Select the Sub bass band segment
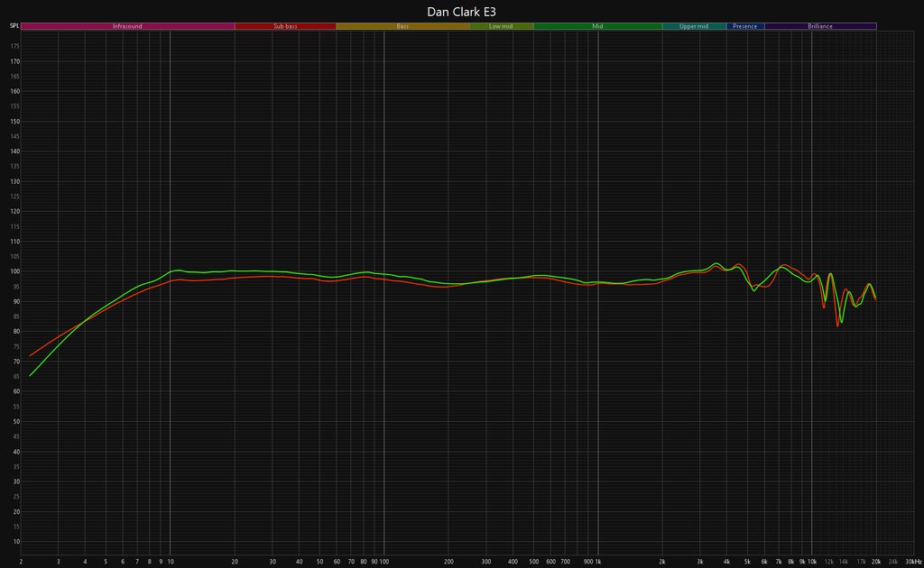 point(285,26)
